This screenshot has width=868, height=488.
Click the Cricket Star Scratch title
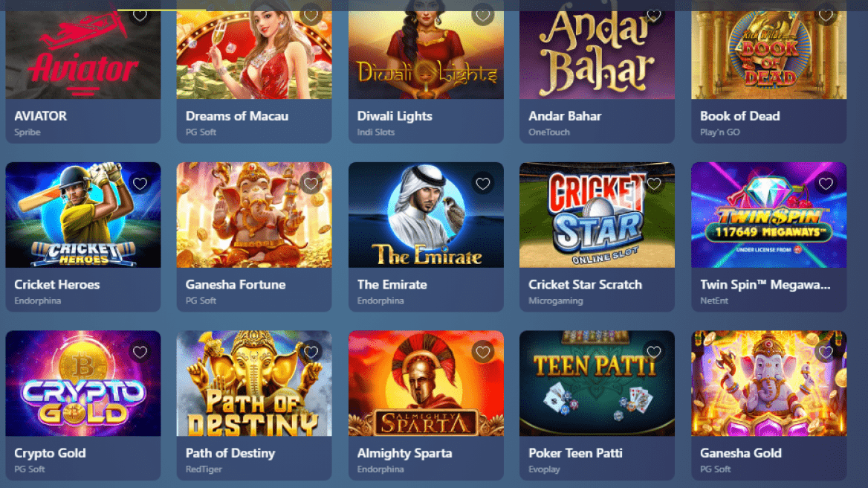point(585,285)
